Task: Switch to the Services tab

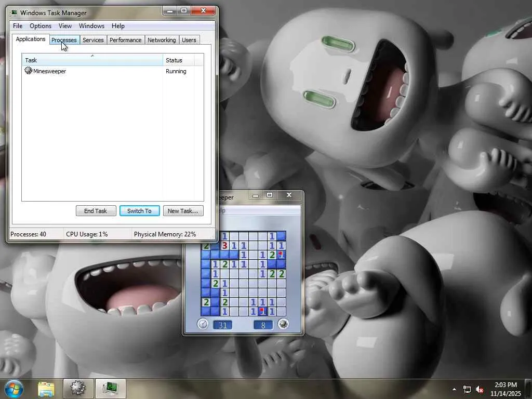Action: pos(94,40)
